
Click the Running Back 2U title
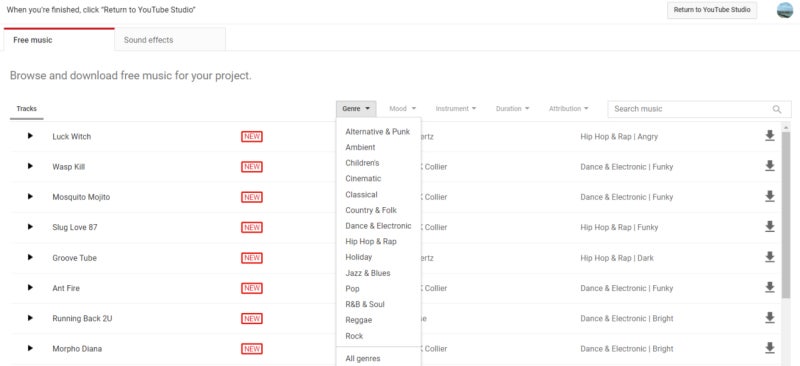82,318
